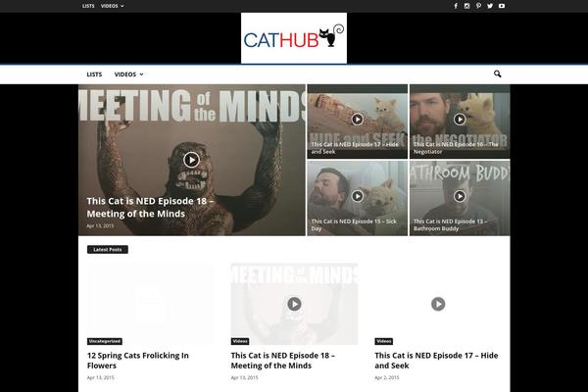Open Latest Posts title Episode 17 Hide and Seek
Viewport: 588px width, 392px height.
point(436,361)
